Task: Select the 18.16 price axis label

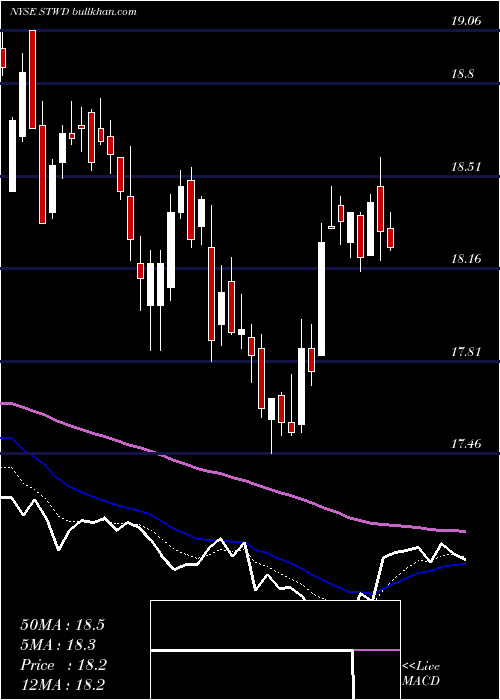Action: point(466,258)
